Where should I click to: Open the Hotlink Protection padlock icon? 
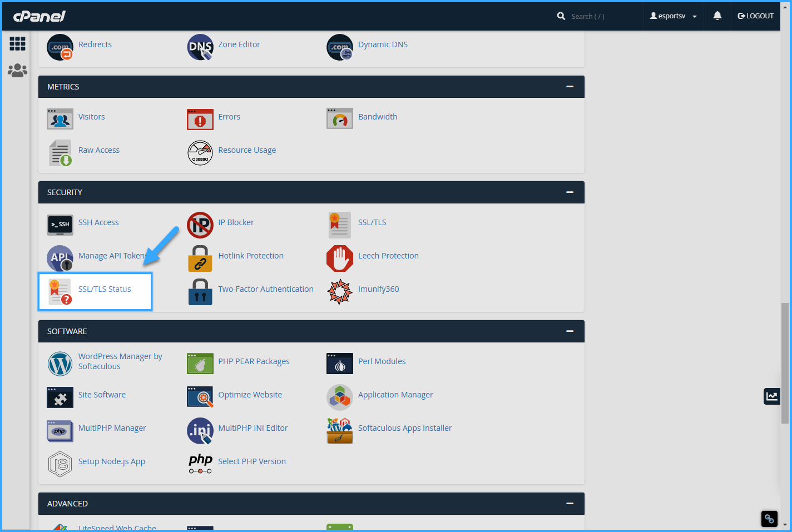point(200,258)
